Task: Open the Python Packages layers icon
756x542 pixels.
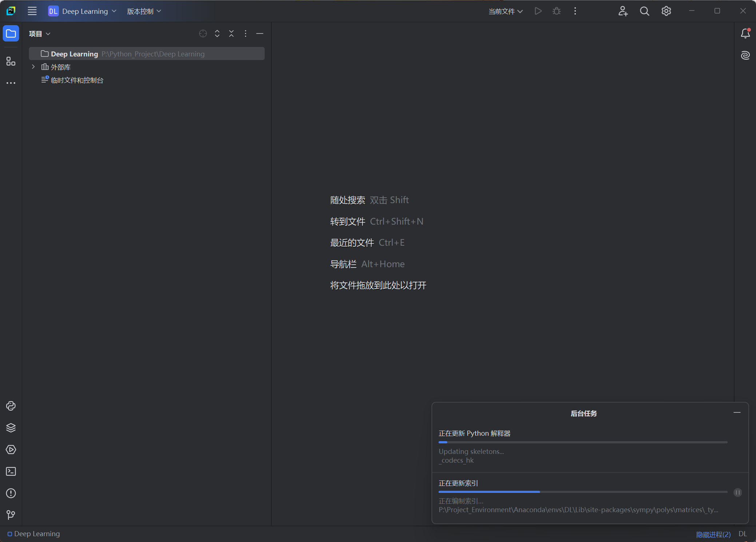Action: coord(11,428)
